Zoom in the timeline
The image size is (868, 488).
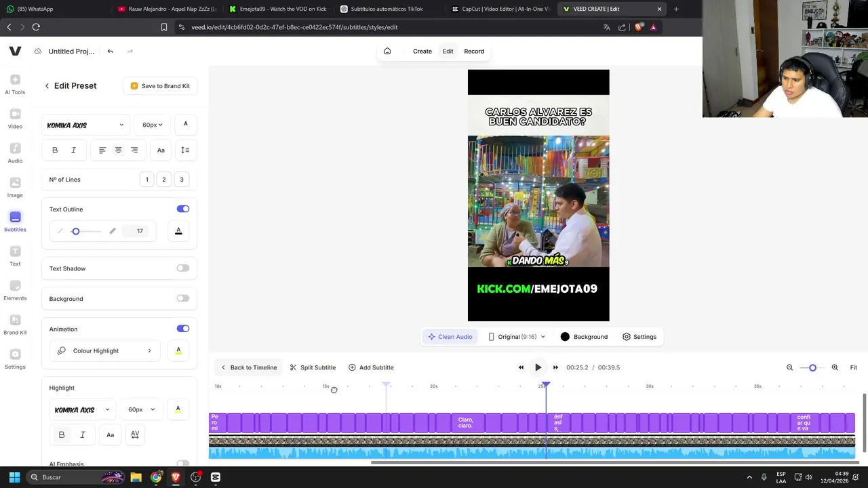835,367
